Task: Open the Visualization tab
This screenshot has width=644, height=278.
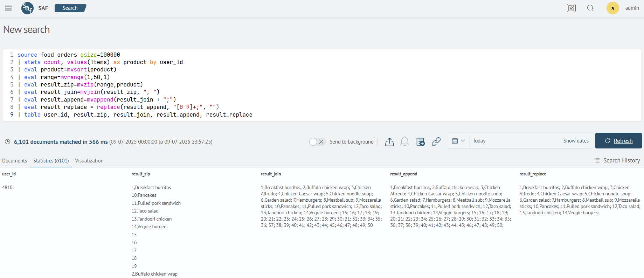Action: [89, 161]
